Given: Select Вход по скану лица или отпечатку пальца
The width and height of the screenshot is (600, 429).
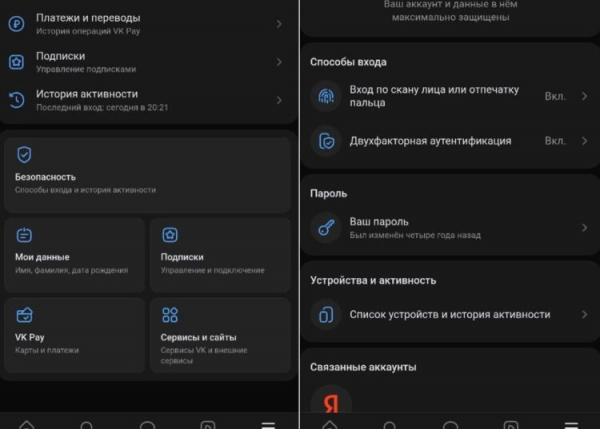Looking at the screenshot, I should [x=450, y=96].
